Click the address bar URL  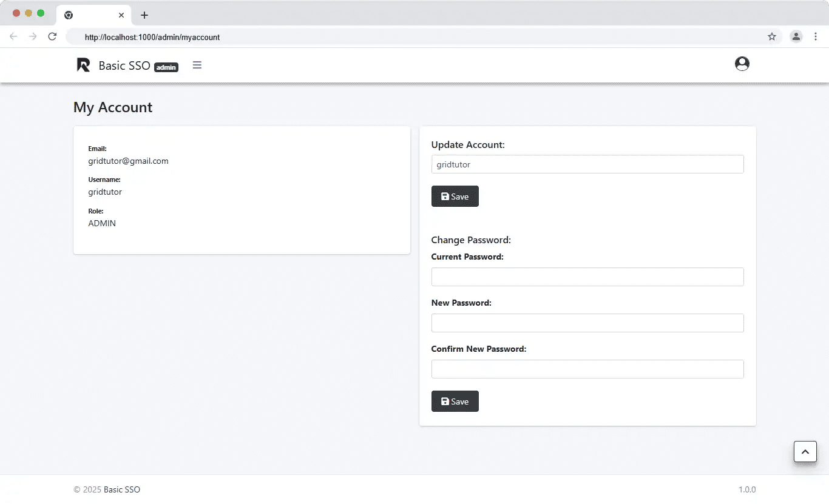click(152, 37)
